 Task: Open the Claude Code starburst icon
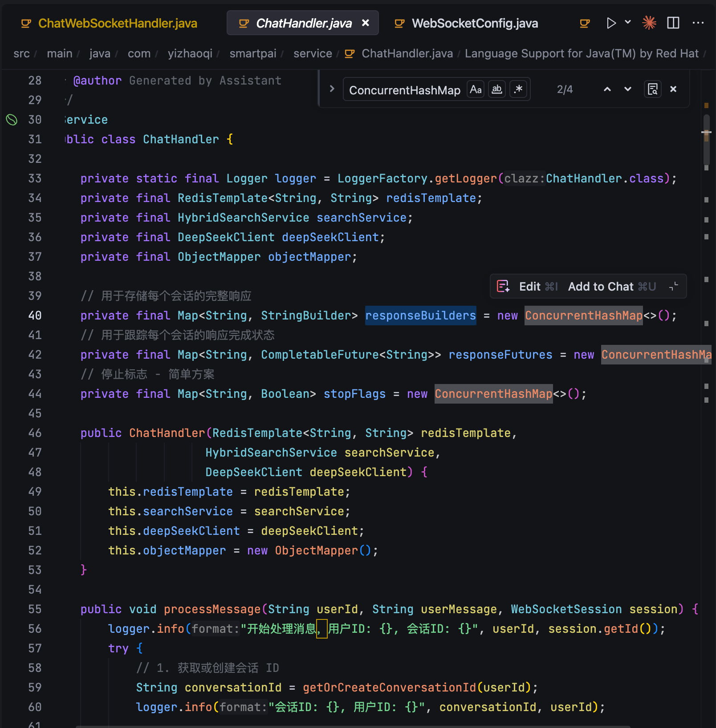tap(649, 23)
